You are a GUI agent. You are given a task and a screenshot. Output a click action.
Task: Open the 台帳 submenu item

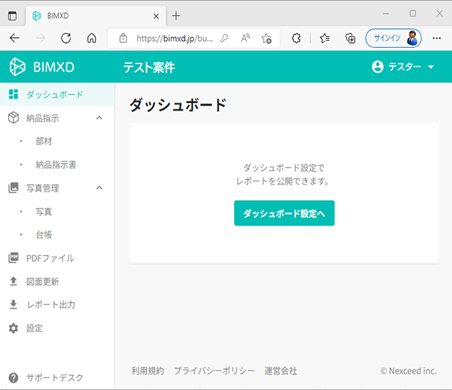[44, 235]
